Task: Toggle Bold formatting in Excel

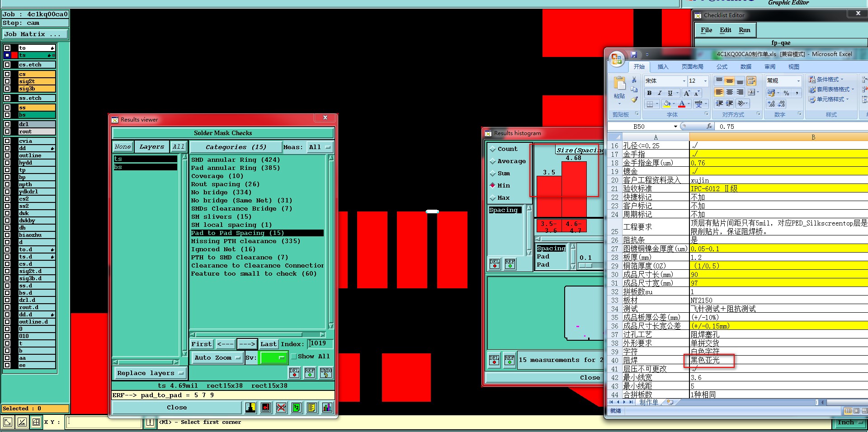Action: 649,93
